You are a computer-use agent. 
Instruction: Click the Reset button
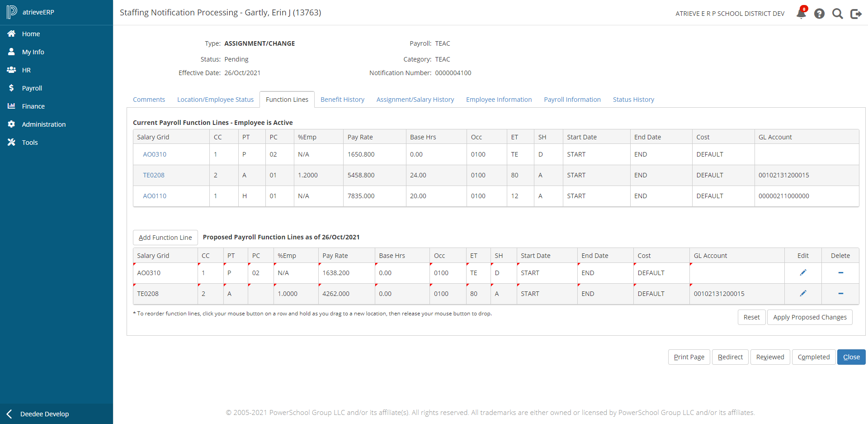tap(751, 317)
